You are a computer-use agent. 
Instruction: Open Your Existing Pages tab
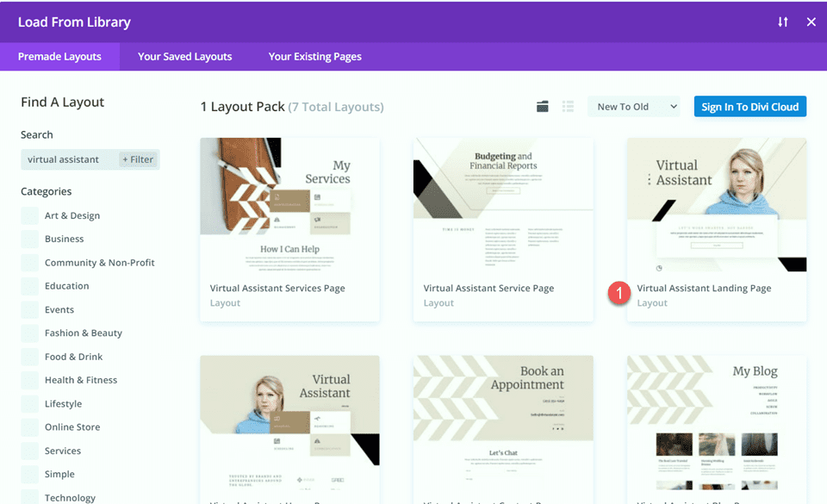(315, 56)
